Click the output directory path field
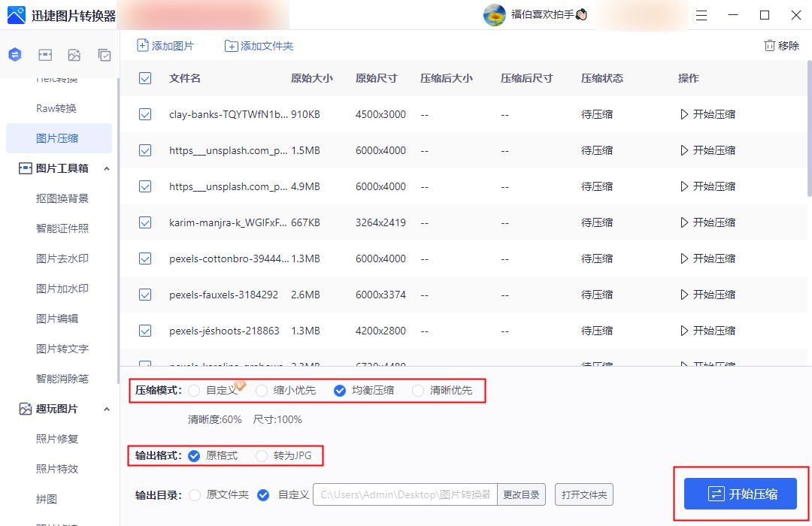This screenshot has height=526, width=812. (x=405, y=494)
